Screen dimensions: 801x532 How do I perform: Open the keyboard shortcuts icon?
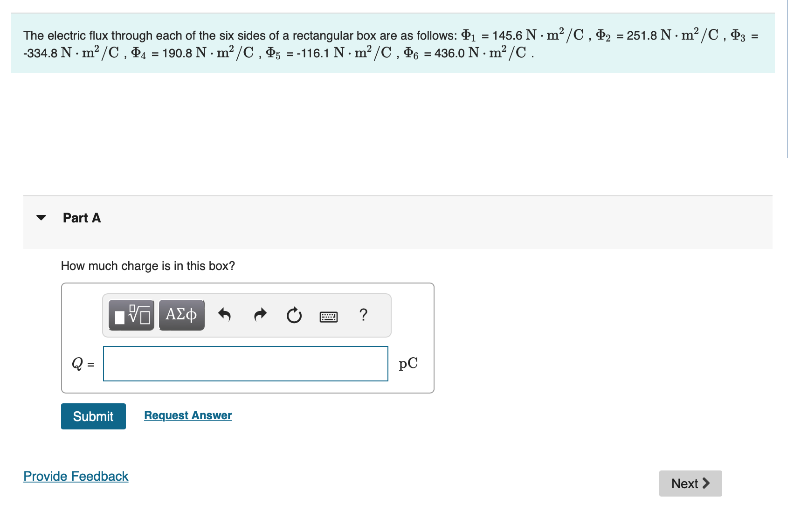328,316
